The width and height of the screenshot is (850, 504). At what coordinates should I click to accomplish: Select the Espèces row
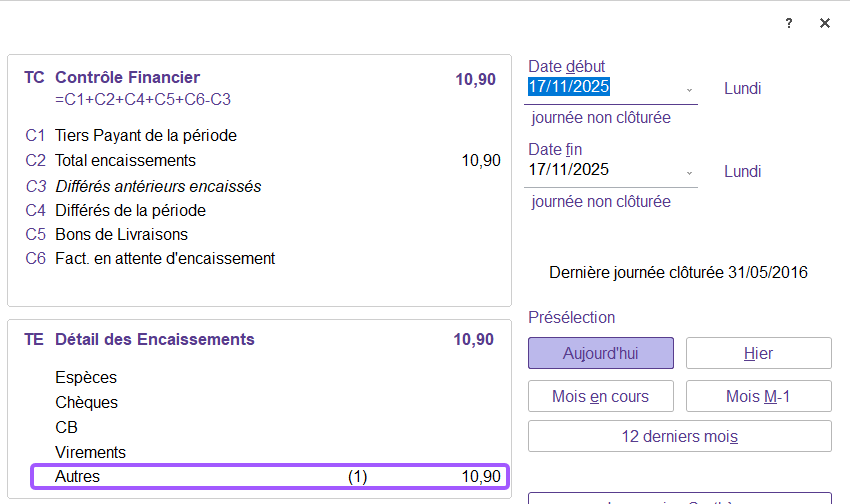(x=86, y=378)
